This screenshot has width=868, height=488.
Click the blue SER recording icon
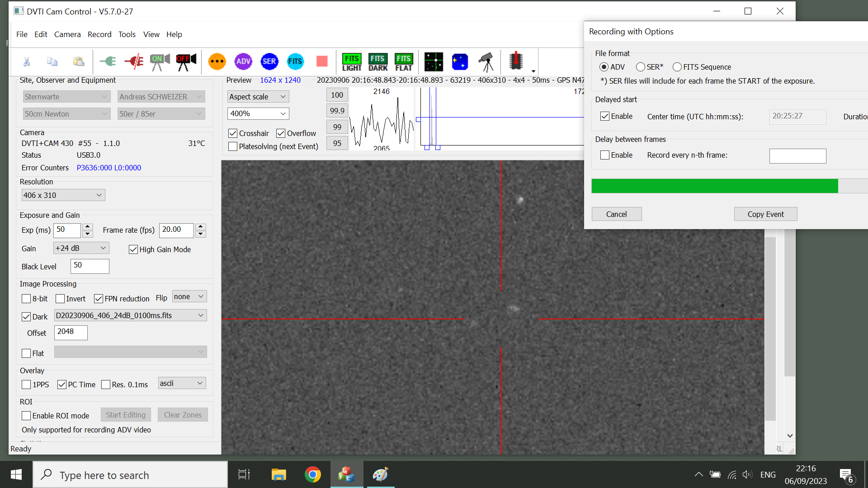269,61
